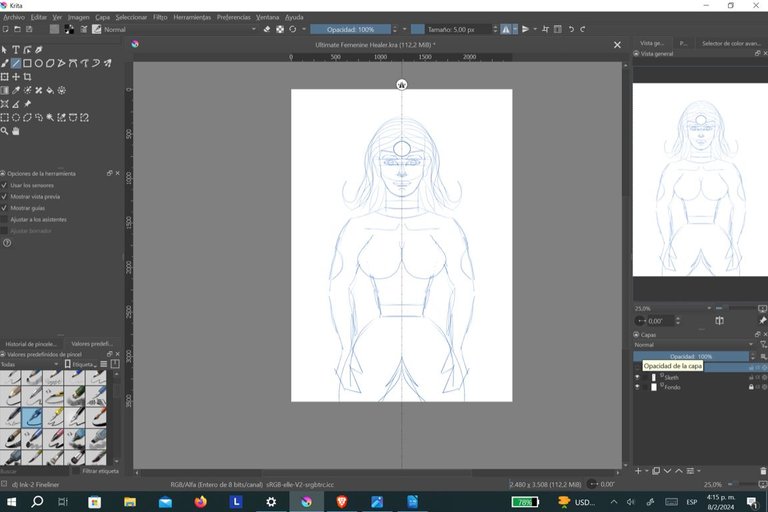Click the brush Opacidad 100% slider
Image resolution: width=768 pixels, height=512 pixels.
click(351, 29)
